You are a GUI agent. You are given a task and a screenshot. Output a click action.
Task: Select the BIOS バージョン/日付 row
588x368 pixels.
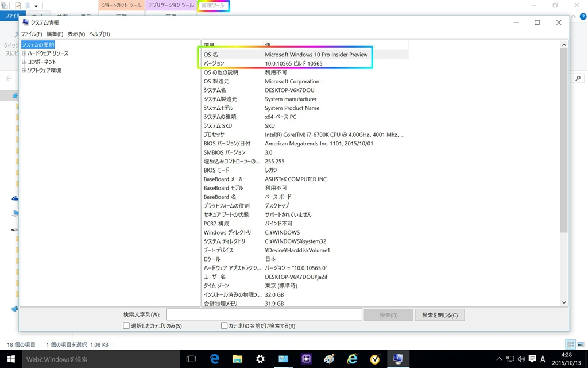305,143
